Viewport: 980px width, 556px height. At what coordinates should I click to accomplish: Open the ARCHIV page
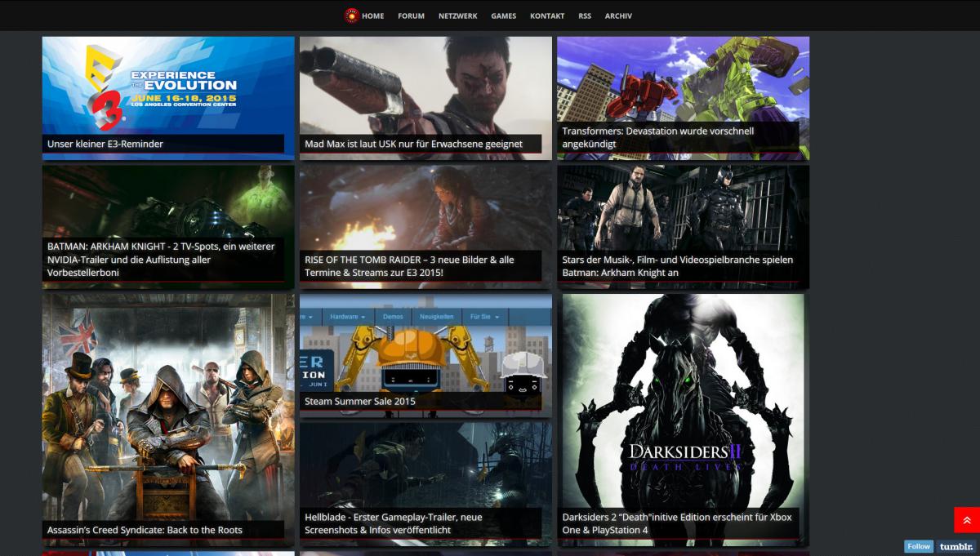coord(618,16)
